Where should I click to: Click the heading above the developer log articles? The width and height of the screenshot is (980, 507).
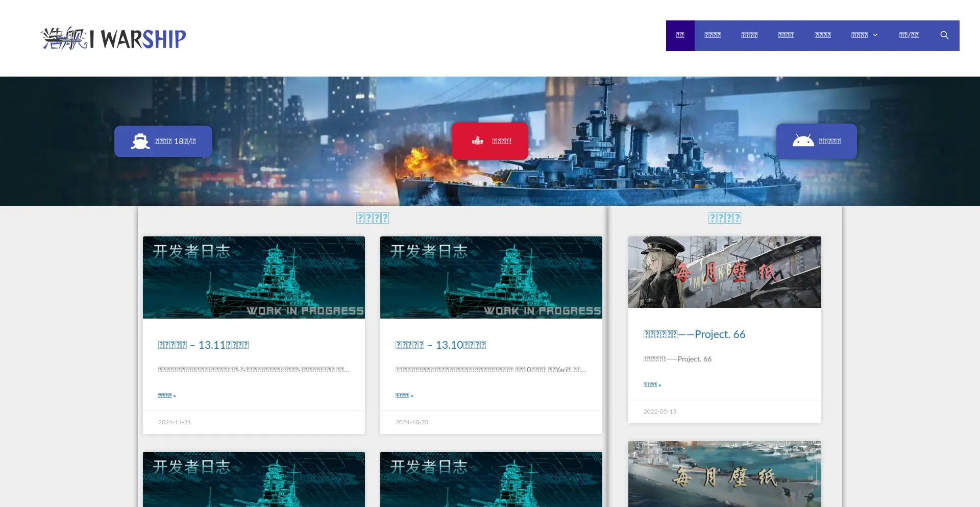pos(372,218)
